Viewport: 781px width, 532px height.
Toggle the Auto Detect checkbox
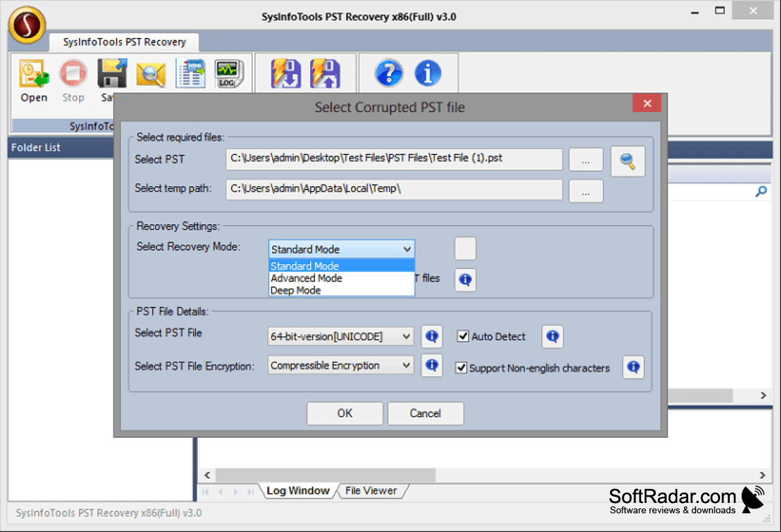463,336
